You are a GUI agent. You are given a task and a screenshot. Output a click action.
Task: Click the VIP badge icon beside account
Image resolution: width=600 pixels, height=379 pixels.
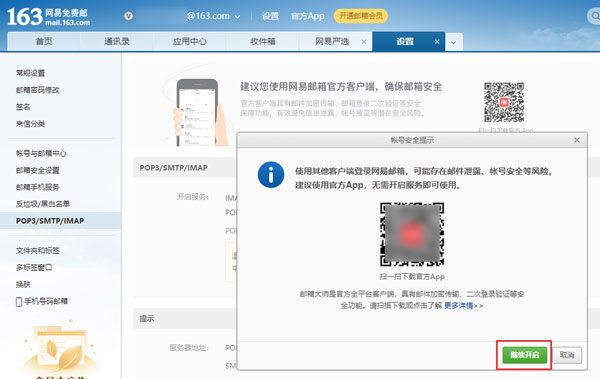(x=129, y=16)
